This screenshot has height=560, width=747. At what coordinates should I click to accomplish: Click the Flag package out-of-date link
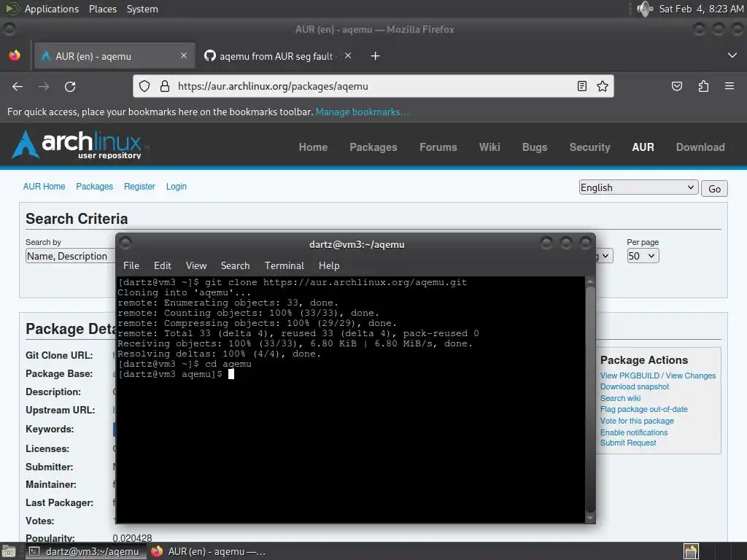(x=643, y=409)
